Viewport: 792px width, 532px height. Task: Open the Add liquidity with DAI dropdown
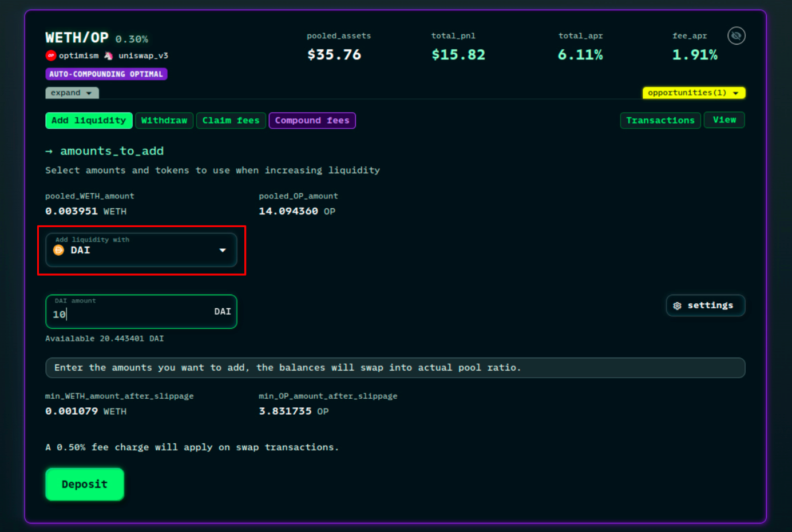coord(141,250)
